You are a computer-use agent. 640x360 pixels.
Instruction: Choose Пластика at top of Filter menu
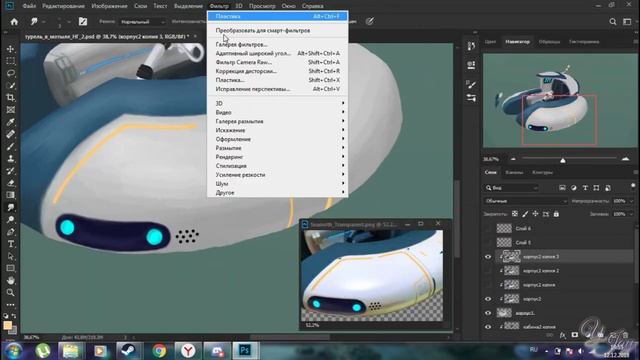click(278, 16)
